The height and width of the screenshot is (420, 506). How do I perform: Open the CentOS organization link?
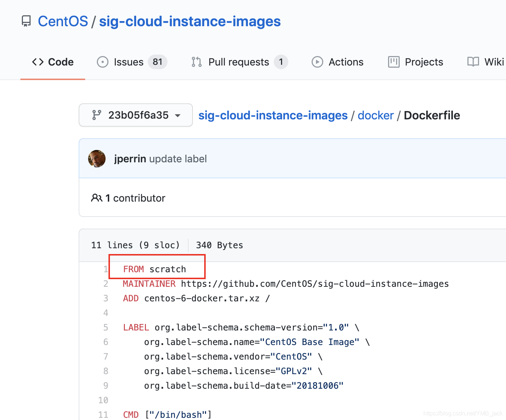(63, 21)
